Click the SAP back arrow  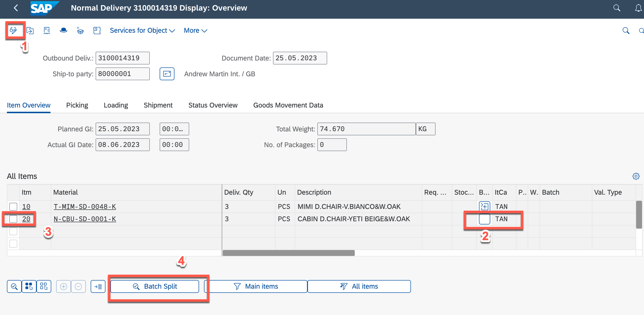pyautogui.click(x=16, y=8)
